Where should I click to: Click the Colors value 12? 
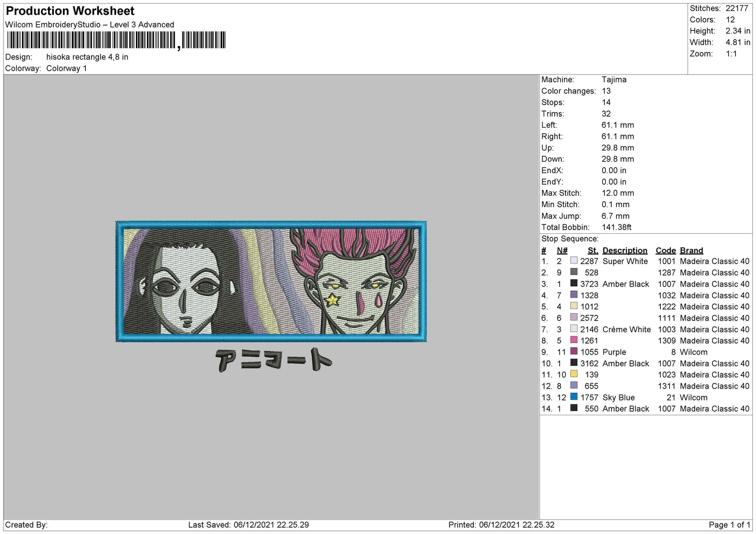pyautogui.click(x=730, y=20)
